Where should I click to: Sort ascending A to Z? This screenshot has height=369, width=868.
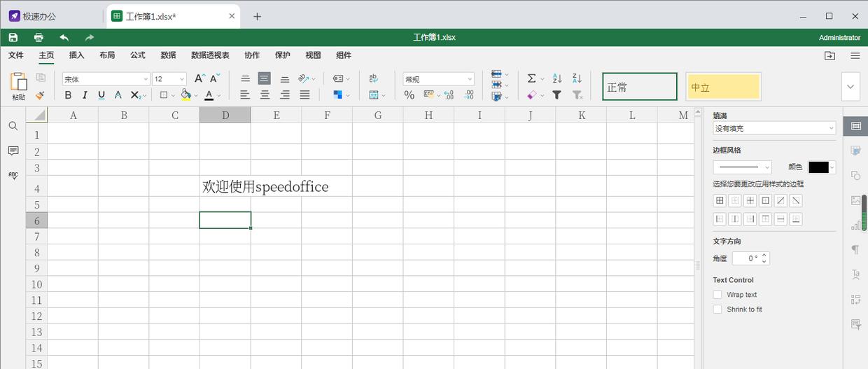(x=557, y=78)
